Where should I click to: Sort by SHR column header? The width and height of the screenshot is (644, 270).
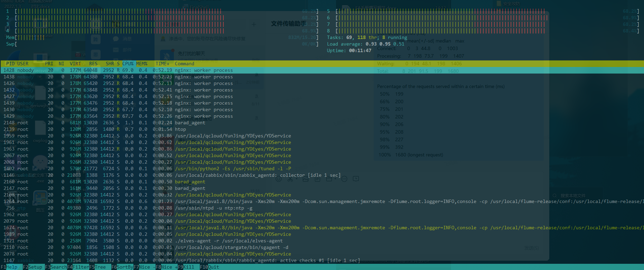coord(110,64)
